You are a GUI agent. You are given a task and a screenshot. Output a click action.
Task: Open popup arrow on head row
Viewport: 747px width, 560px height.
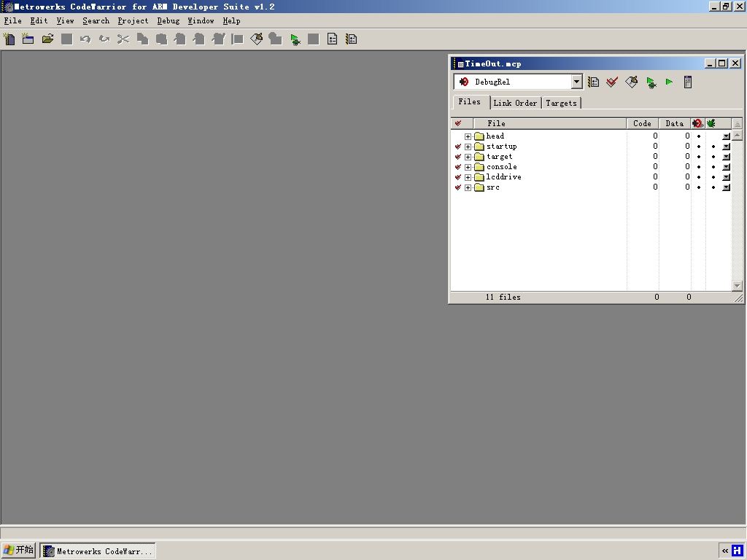click(x=726, y=136)
